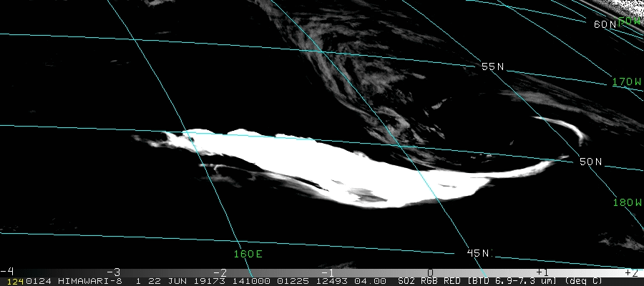This screenshot has width=644, height=286.
Task: Click the green 160E longitude label
Action: click(x=248, y=254)
